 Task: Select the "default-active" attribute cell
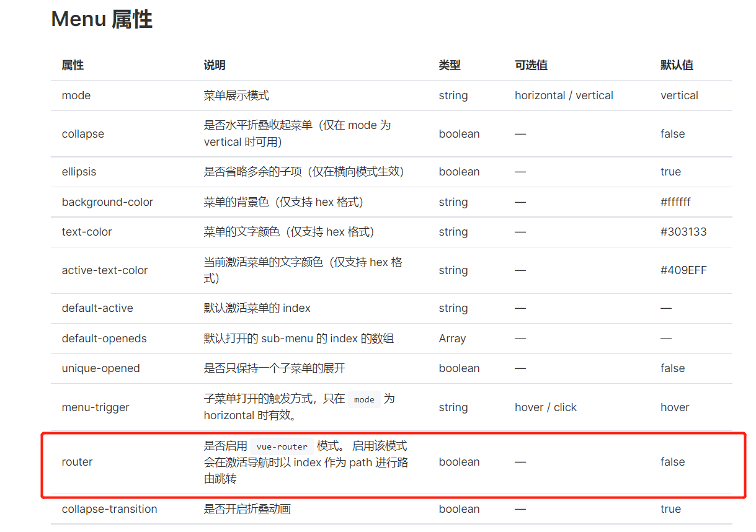pyautogui.click(x=97, y=308)
